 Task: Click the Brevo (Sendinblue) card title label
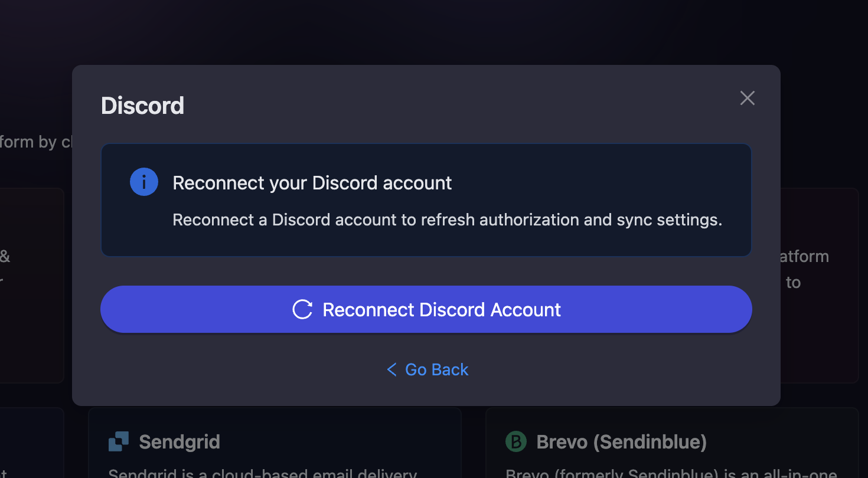coord(621,441)
